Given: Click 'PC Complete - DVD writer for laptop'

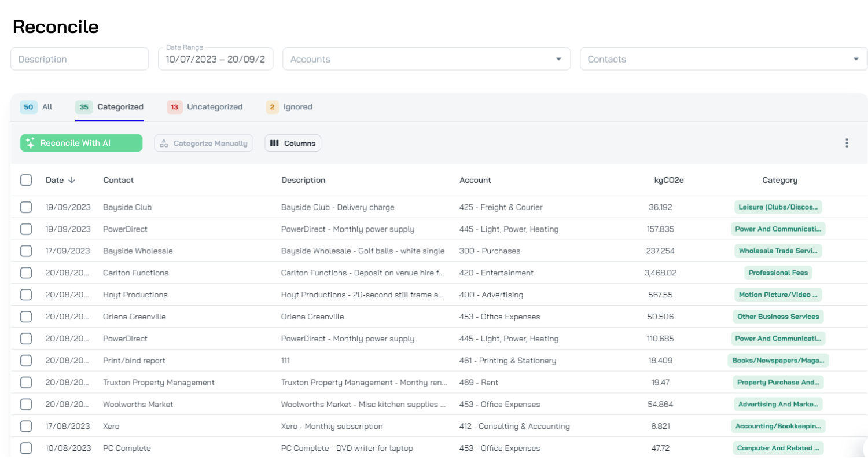Looking at the screenshot, I should [x=347, y=448].
